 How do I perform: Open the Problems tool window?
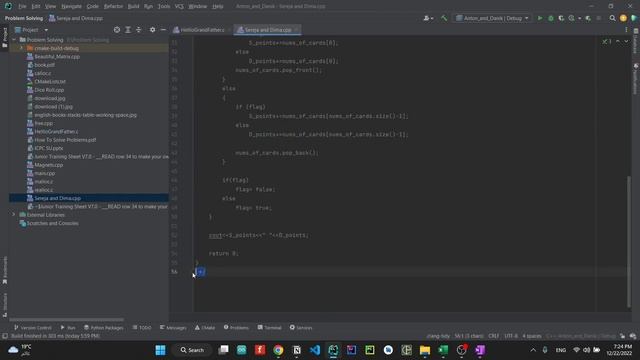coord(236,327)
